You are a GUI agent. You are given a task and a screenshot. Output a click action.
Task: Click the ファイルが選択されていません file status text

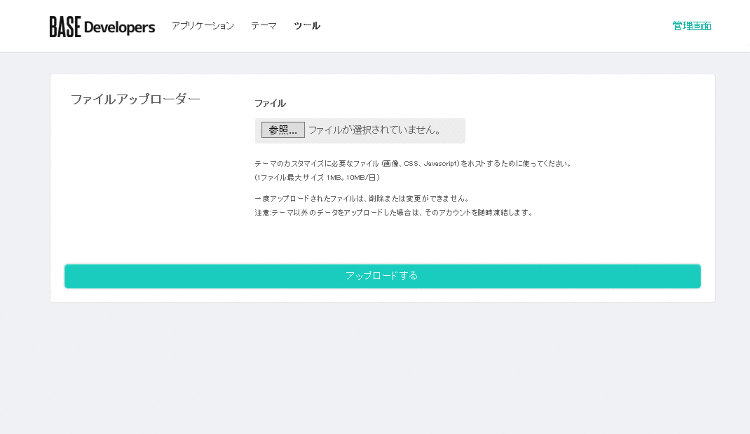coord(374,130)
